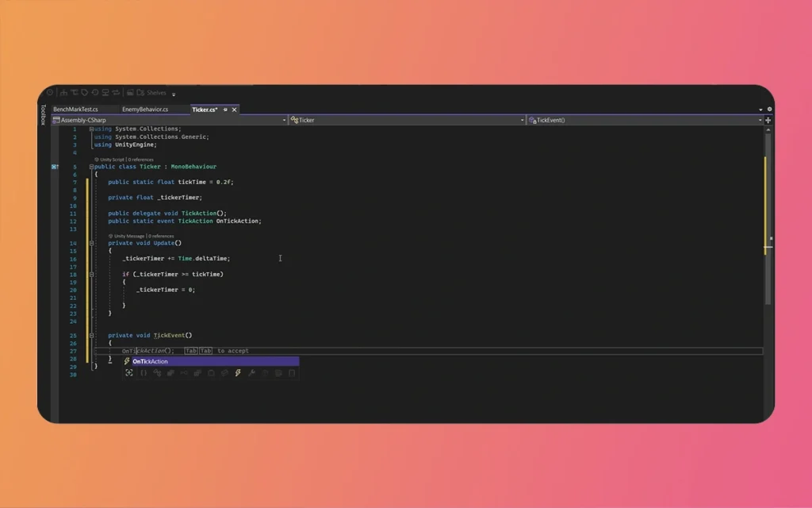Click the event lightning icon beside OnTickAction suggestion
Viewport: 812px width, 508px height.
click(126, 361)
